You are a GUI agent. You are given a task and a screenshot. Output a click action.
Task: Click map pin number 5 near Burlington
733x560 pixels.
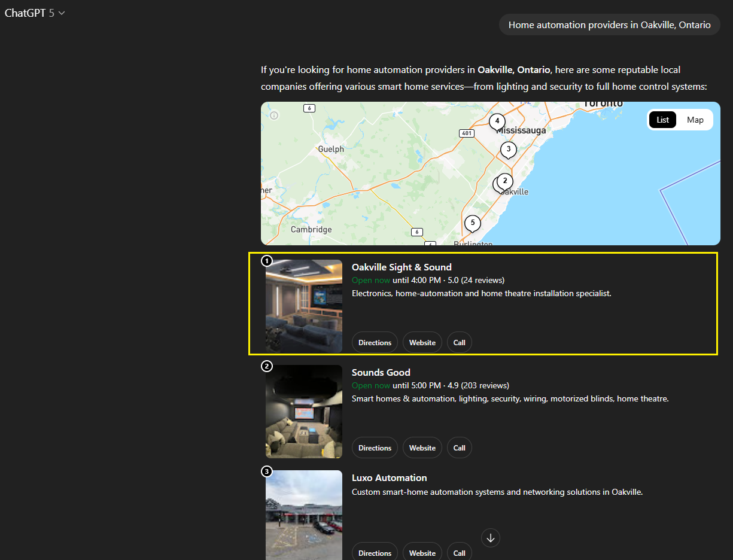472,223
